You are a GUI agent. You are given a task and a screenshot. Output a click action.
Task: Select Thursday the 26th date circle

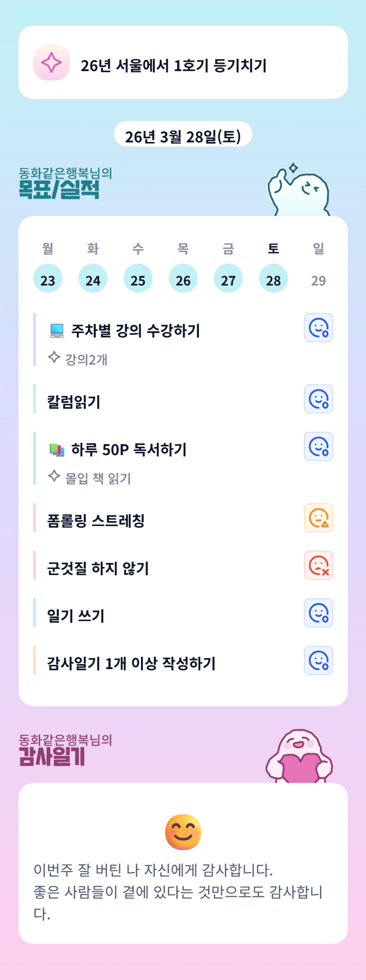click(183, 279)
